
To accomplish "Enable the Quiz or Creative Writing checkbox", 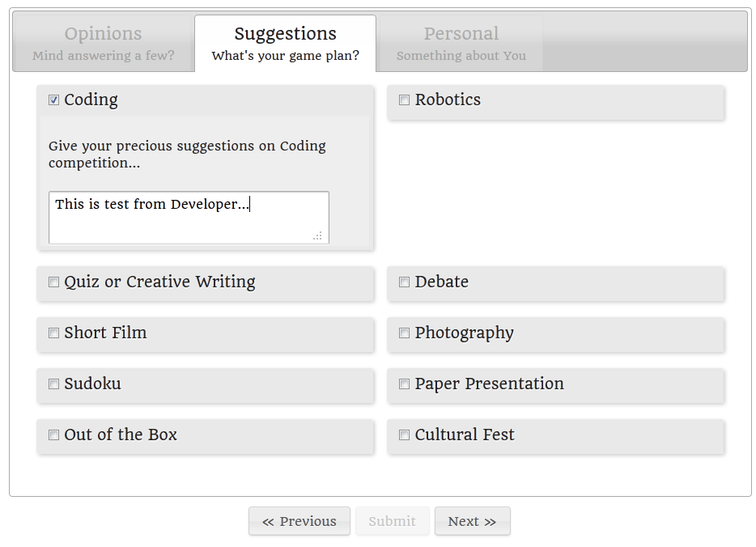I will (53, 282).
